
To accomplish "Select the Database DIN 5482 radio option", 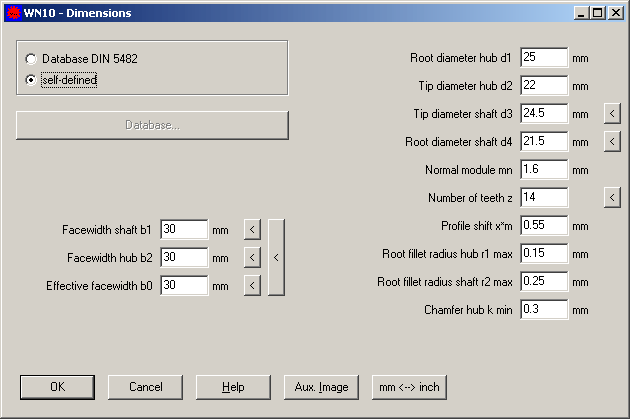I will click(31, 60).
